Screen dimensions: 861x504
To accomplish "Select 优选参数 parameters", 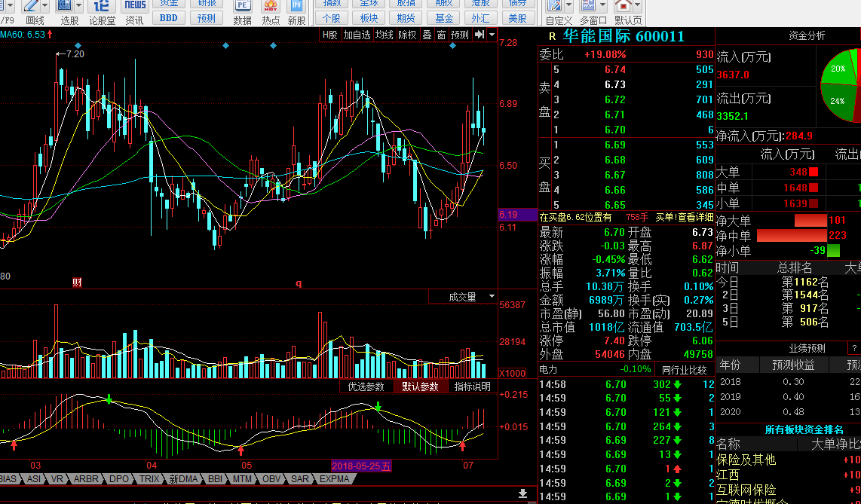I will 366,386.
